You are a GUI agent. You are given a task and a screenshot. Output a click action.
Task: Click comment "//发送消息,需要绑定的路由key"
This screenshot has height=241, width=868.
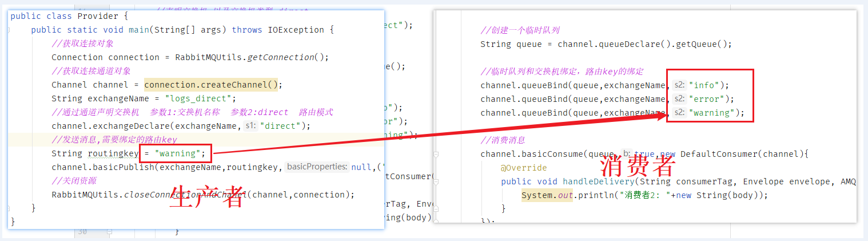pyautogui.click(x=114, y=140)
